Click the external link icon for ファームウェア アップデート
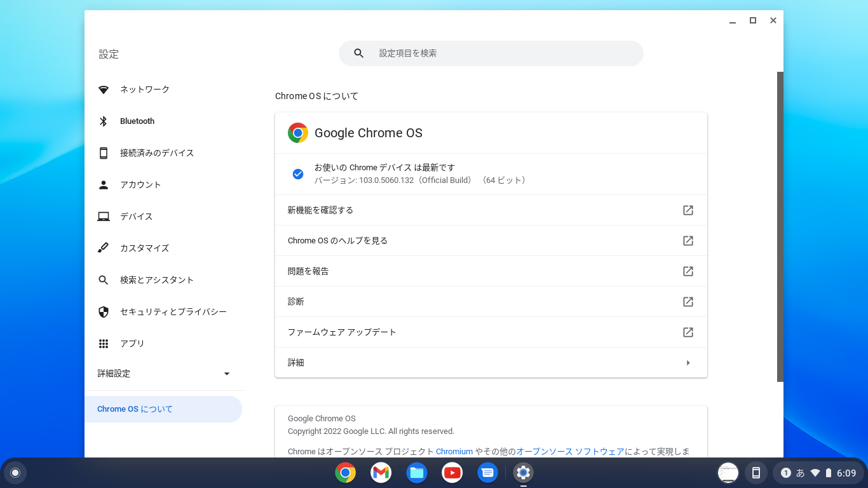This screenshot has width=868, height=488. coord(688,332)
